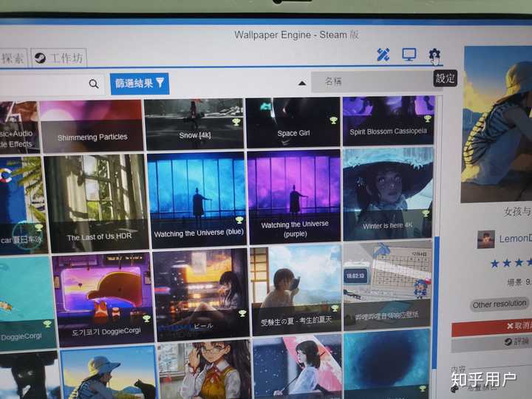Open the LemonD author profile link
The image size is (532, 399).
[515, 238]
